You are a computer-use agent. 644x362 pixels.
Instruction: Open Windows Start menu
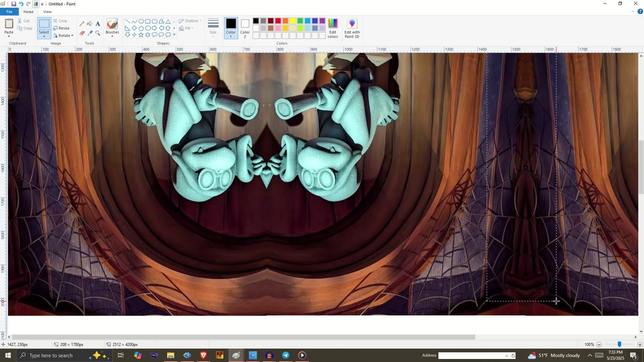8,355
